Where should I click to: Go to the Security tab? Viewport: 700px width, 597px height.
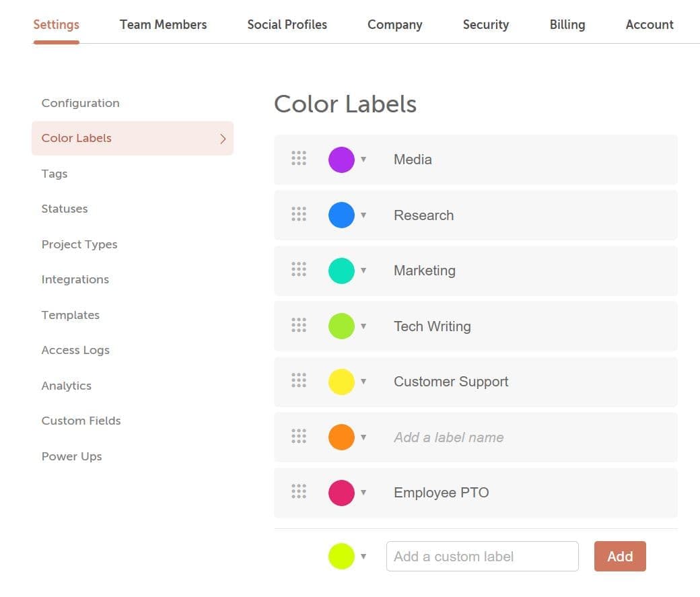[486, 24]
